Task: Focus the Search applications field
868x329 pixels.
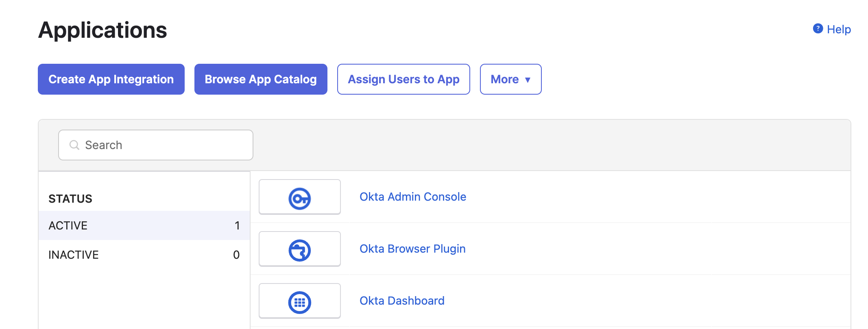Action: point(156,145)
